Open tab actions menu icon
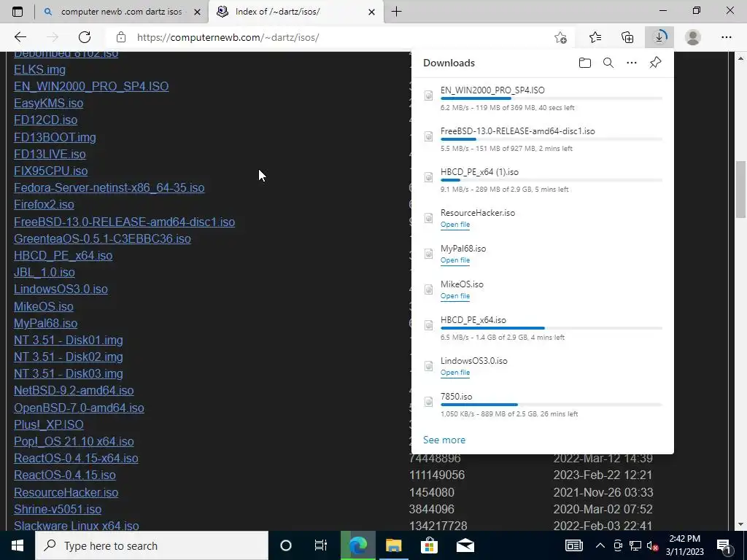 tap(18, 12)
